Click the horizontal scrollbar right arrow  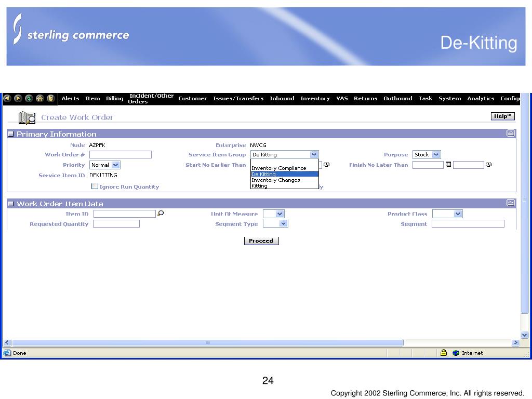tap(516, 343)
